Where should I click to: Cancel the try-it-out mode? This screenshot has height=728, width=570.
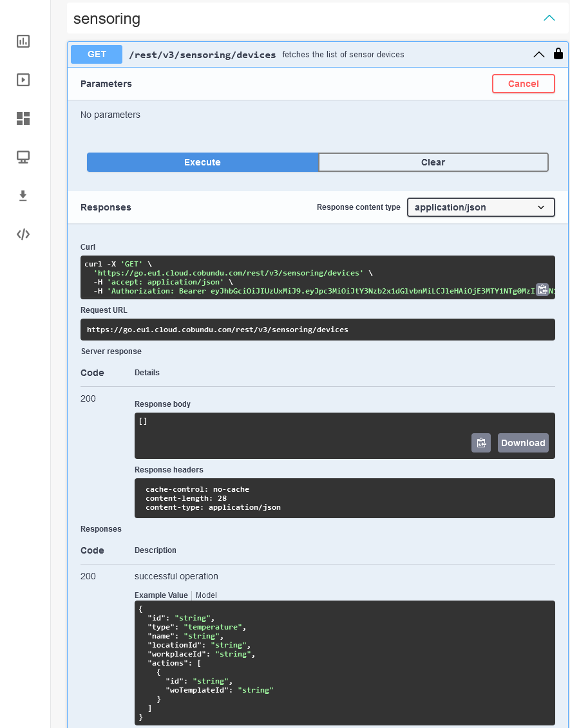pyautogui.click(x=524, y=84)
